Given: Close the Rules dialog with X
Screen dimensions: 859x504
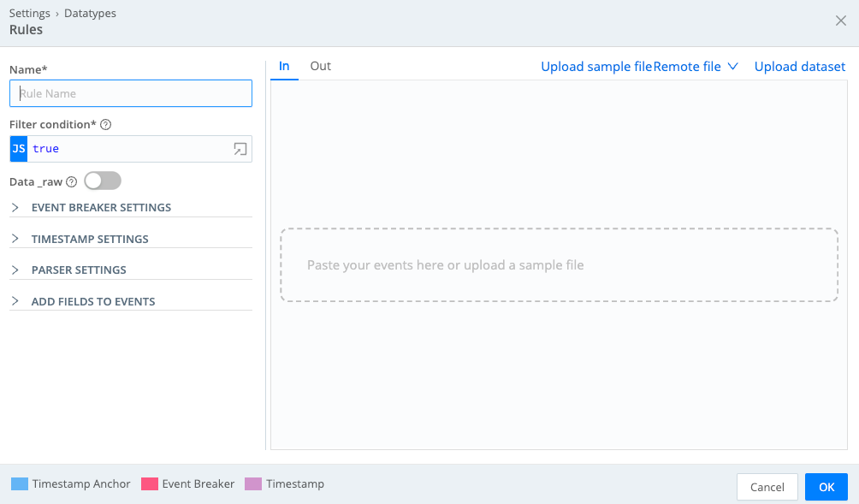Looking at the screenshot, I should pyautogui.click(x=841, y=21).
